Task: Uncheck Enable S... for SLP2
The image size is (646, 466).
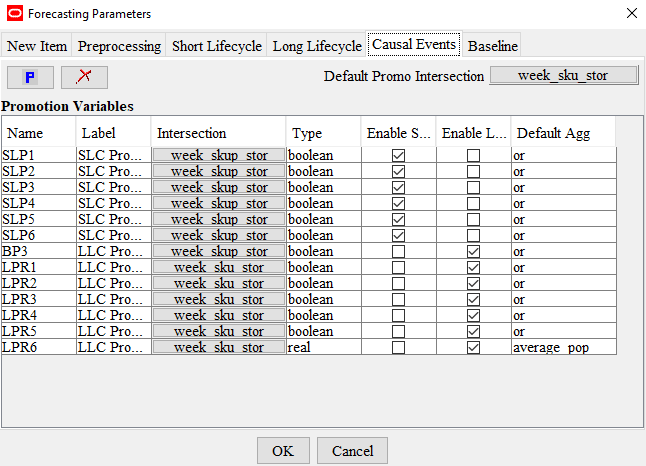Action: 398,171
